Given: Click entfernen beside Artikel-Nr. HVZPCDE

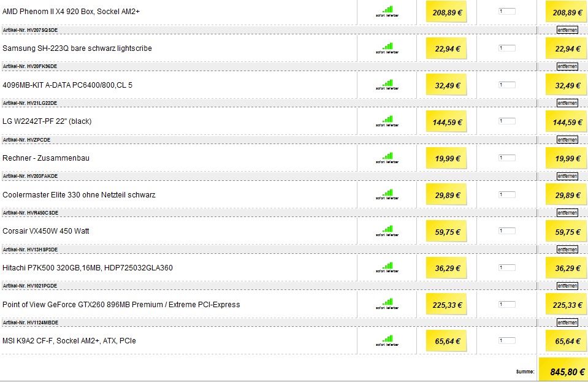Looking at the screenshot, I should point(567,140).
